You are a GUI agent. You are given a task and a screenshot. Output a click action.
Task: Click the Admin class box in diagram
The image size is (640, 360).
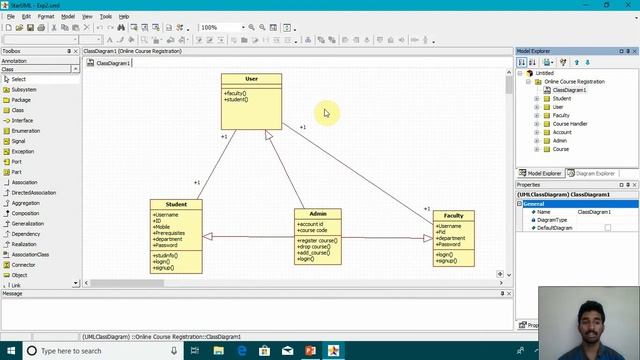point(318,237)
